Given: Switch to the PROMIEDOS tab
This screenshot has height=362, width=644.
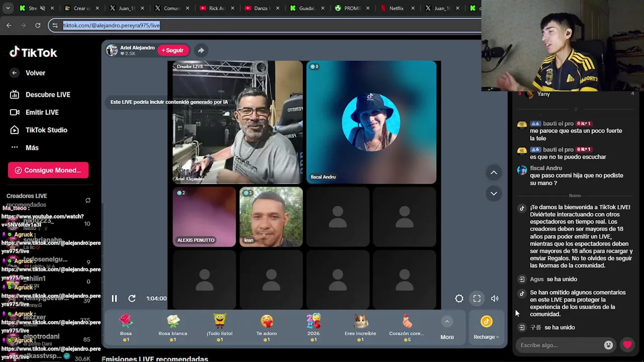Looking at the screenshot, I should tap(351, 8).
